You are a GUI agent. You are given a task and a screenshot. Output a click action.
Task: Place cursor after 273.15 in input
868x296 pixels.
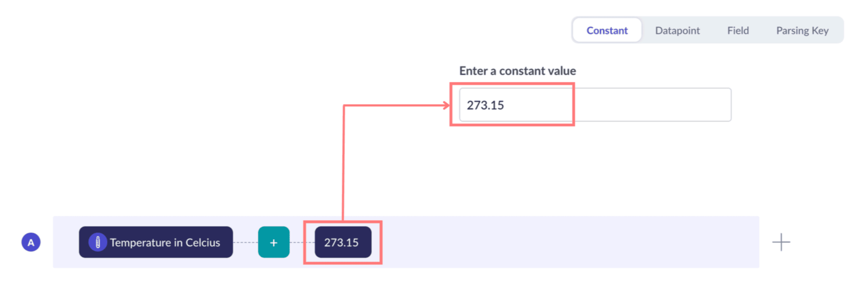[505, 105]
